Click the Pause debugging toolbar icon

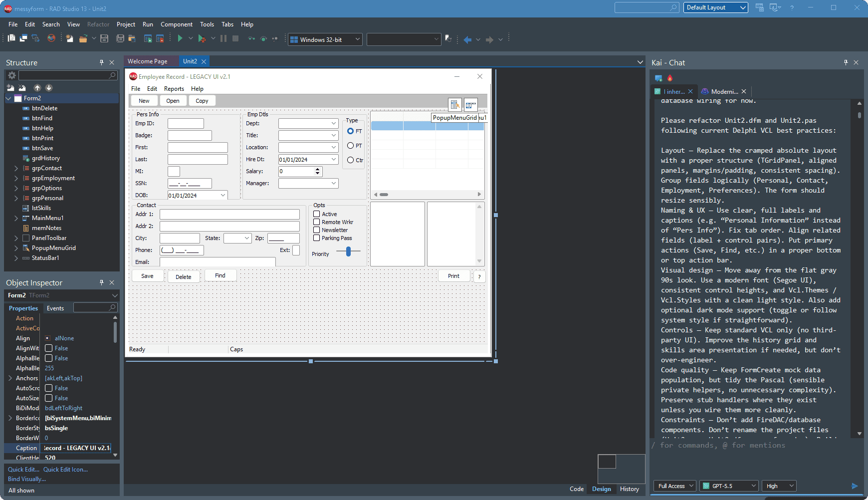click(x=223, y=38)
